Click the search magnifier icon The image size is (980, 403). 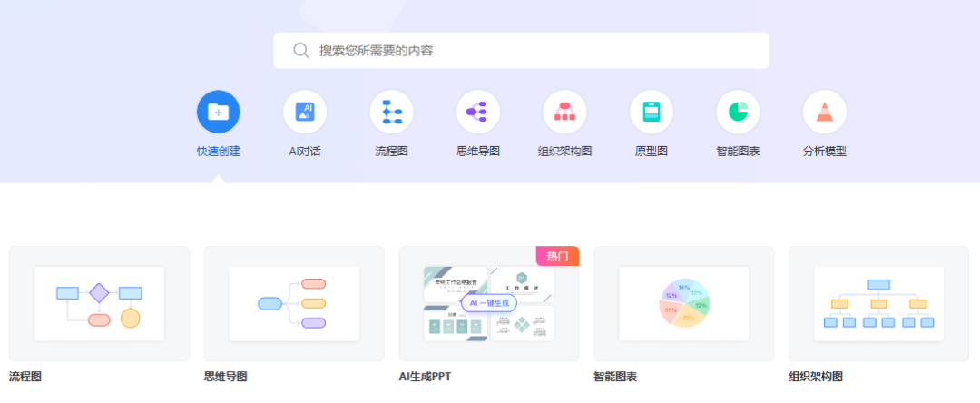pos(301,51)
